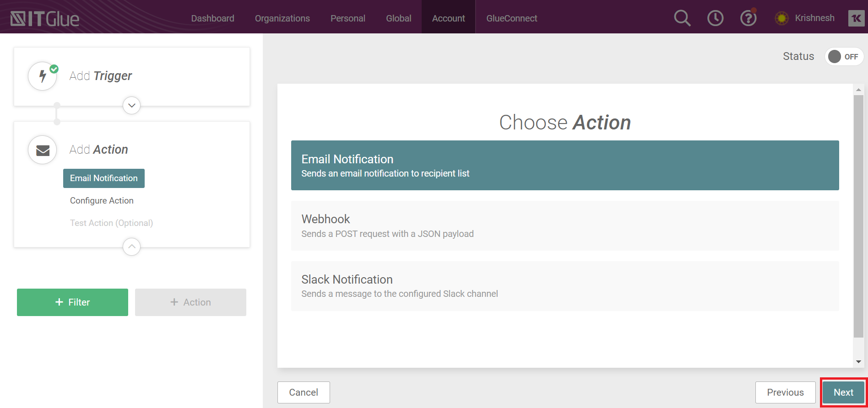Screen dimensions: 868x408
Task: Open the Personal menu
Action: tap(348, 18)
